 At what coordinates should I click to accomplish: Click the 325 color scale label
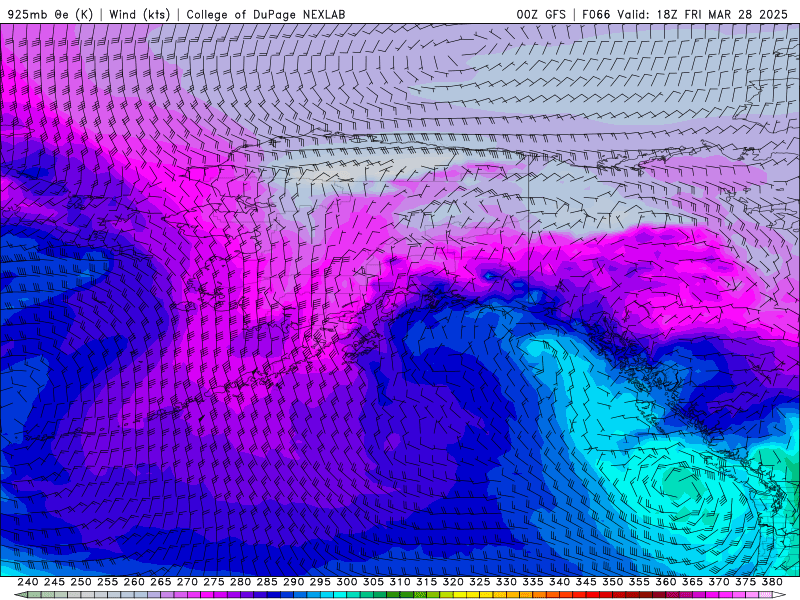[480, 582]
